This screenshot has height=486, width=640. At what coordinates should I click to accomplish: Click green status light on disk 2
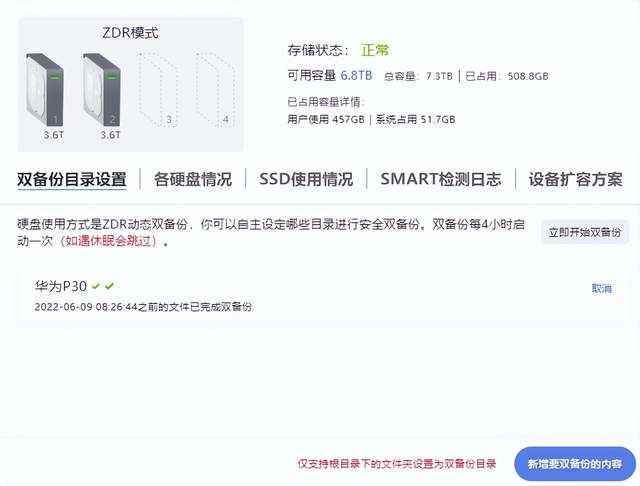click(x=113, y=76)
